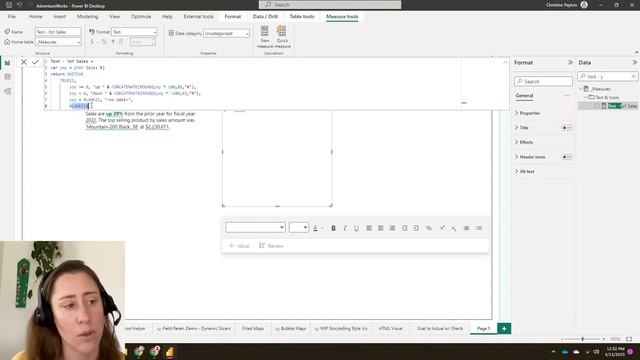Switch to the Optimize ribbon tab
640x360 pixels.
point(141,17)
